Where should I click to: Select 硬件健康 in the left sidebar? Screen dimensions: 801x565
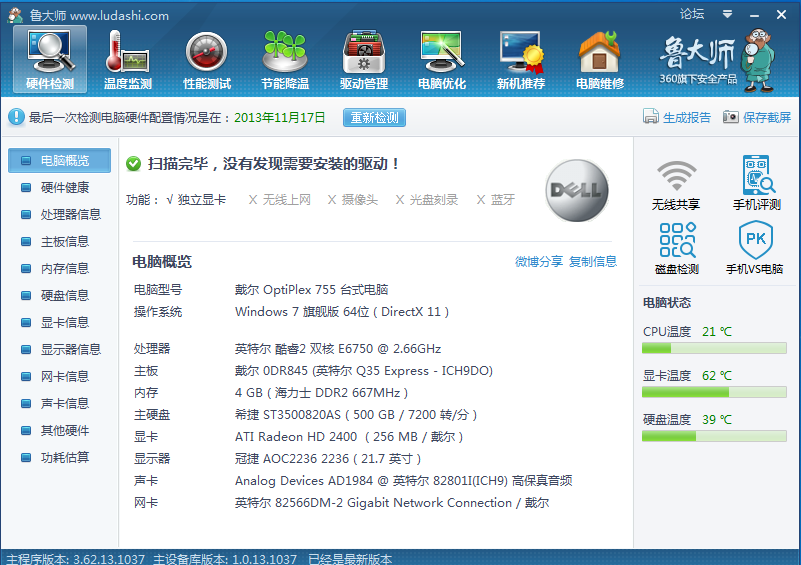[x=64, y=188]
